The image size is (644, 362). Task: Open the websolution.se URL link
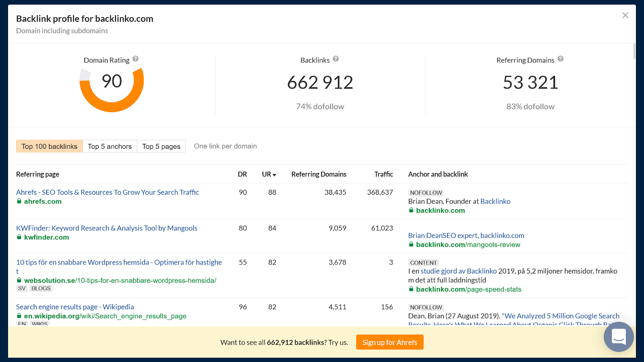click(x=120, y=280)
